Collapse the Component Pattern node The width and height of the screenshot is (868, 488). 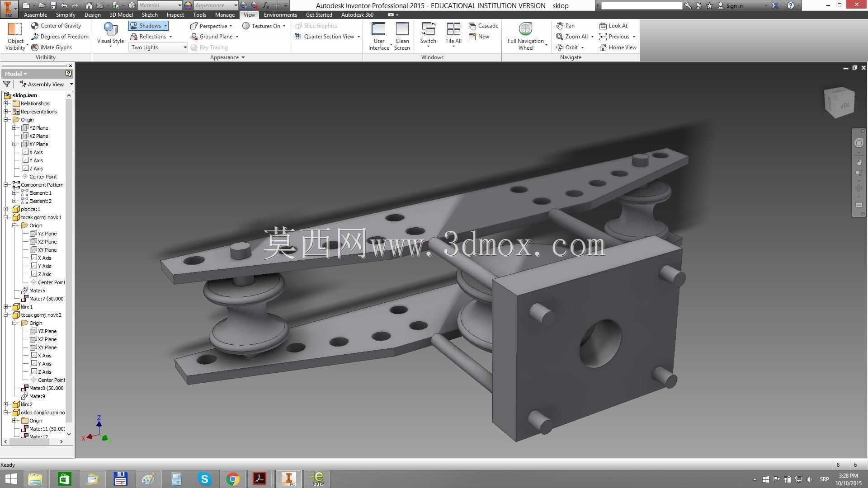coord(6,185)
